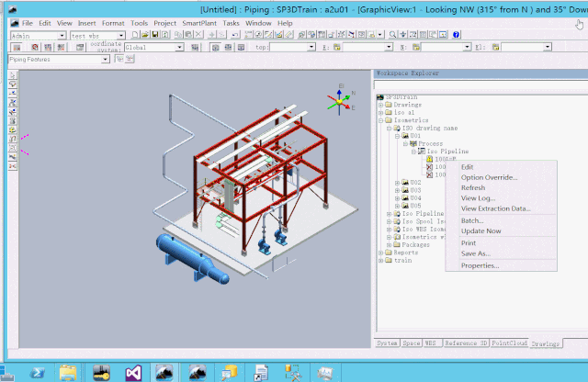Open the test wbs dropdown
Screen dimensions: 588x382
(120, 36)
